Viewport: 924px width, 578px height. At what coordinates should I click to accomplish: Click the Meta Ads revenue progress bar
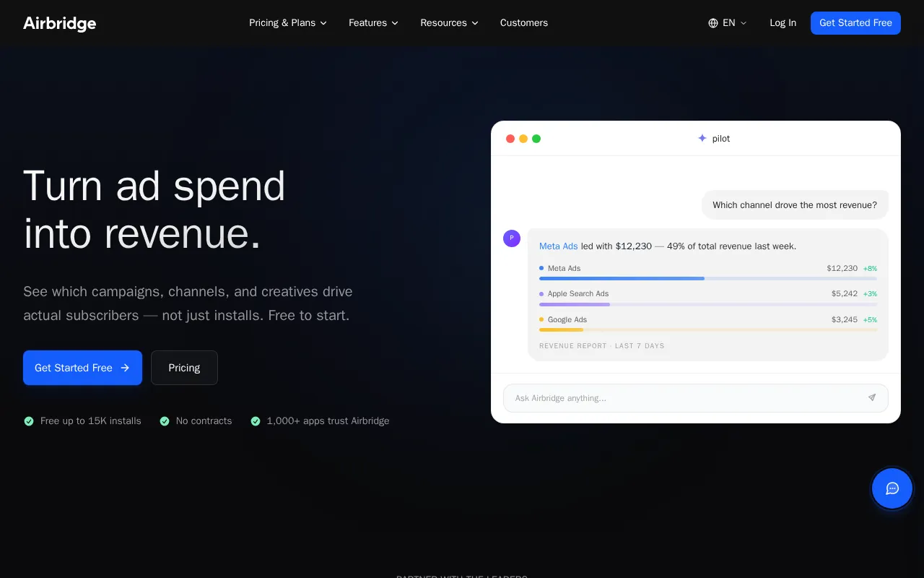click(x=708, y=278)
